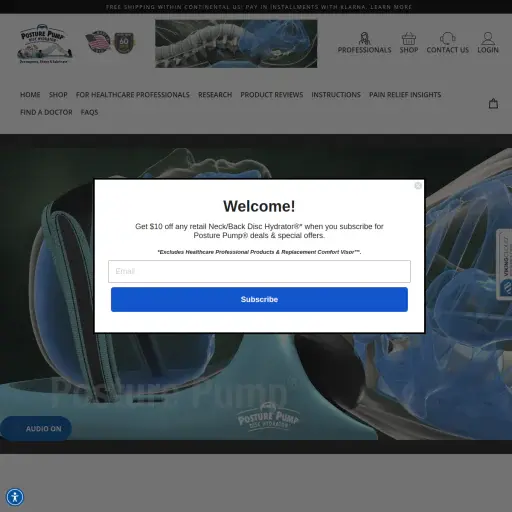512x512 pixels.
Task: Click the spine banner image thumbnail
Action: 236,44
